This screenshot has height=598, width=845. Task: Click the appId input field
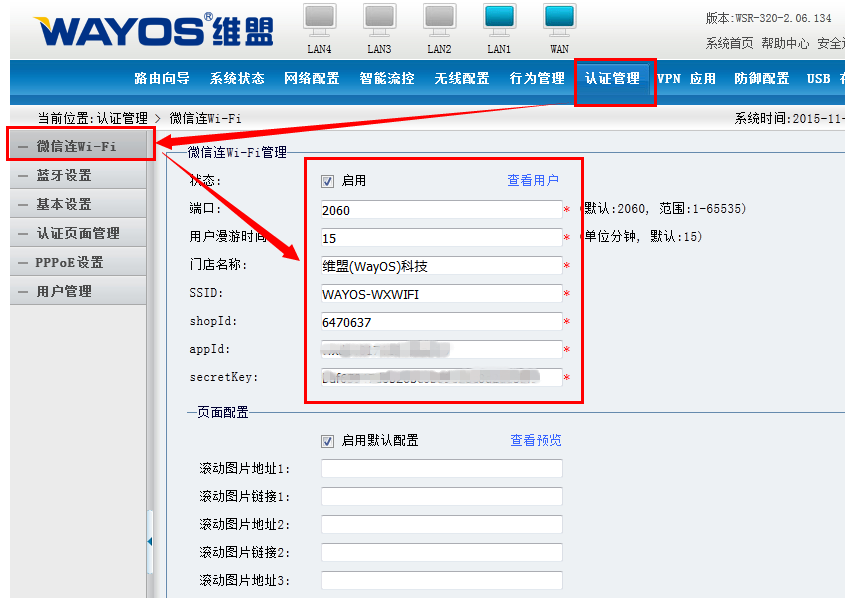[x=441, y=350]
